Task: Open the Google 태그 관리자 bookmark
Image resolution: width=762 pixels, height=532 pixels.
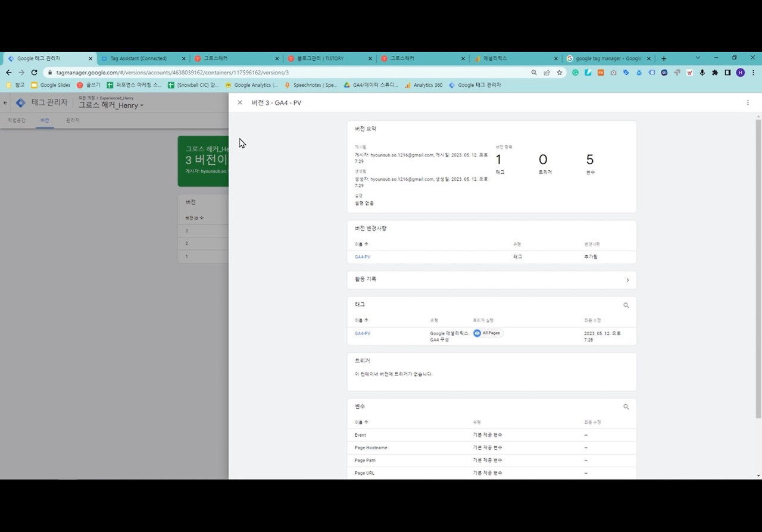Action: point(474,85)
